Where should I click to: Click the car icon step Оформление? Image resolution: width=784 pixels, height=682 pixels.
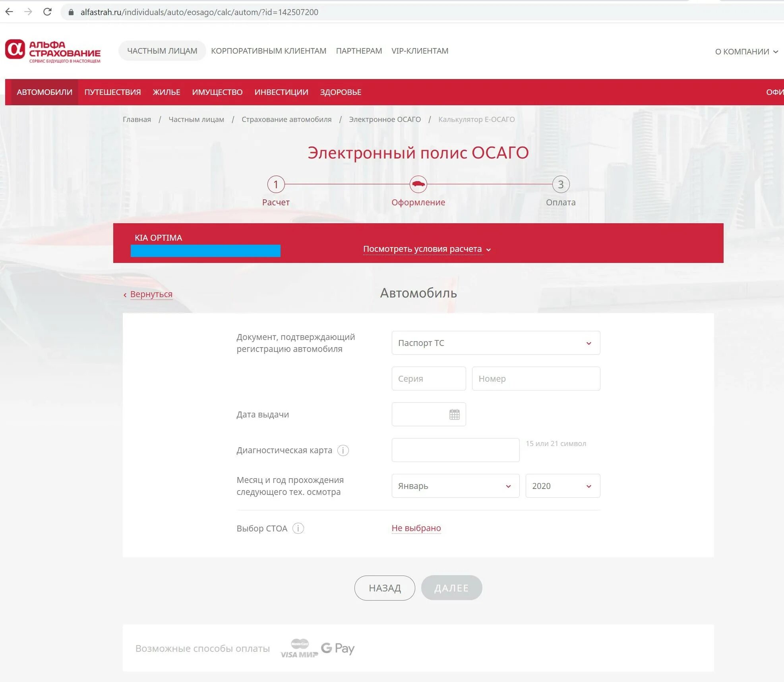tap(418, 184)
